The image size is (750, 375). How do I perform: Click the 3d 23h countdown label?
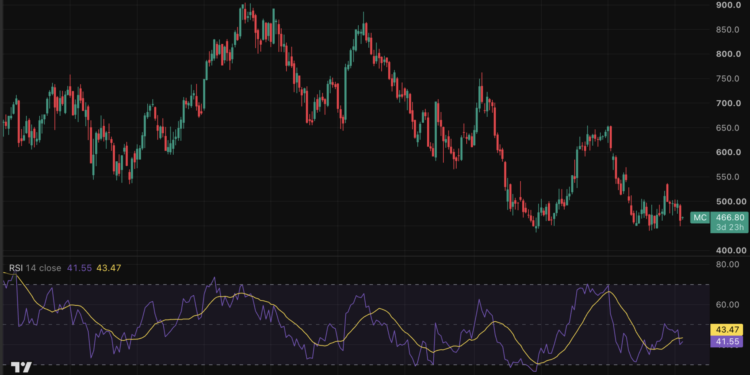[729, 227]
